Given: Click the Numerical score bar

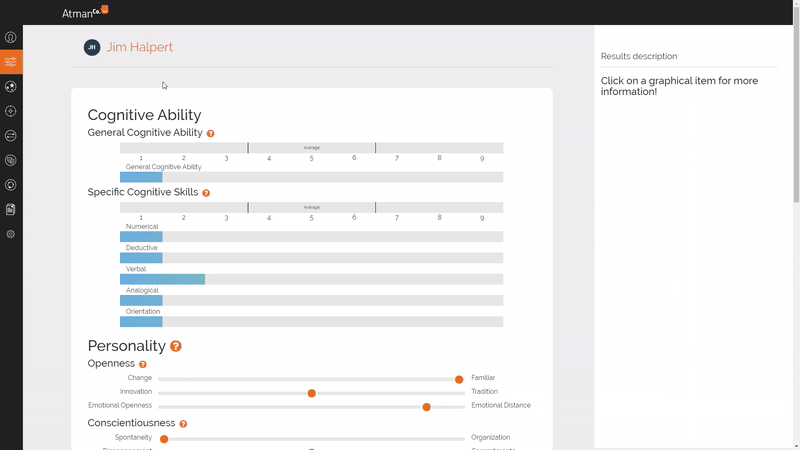Looking at the screenshot, I should (x=141, y=237).
